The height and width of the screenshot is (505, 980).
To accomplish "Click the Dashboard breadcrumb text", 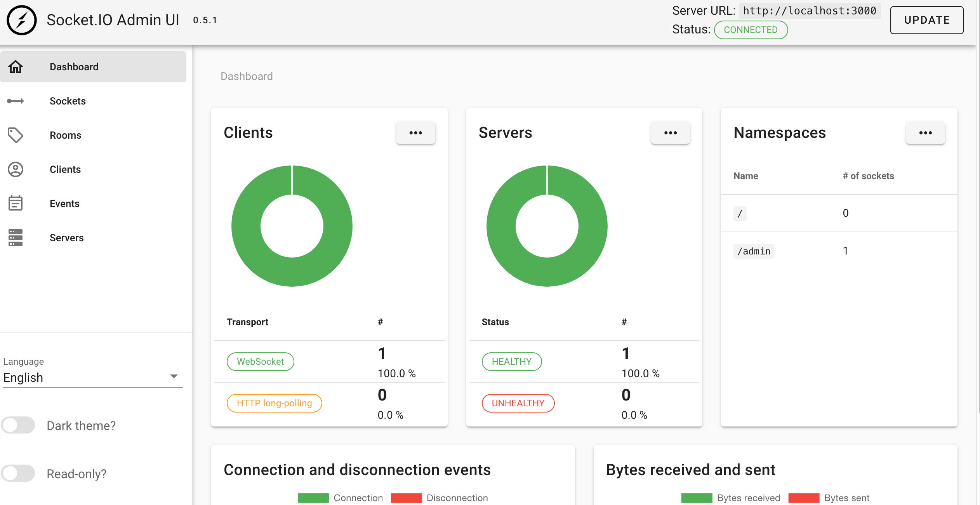I will (247, 76).
